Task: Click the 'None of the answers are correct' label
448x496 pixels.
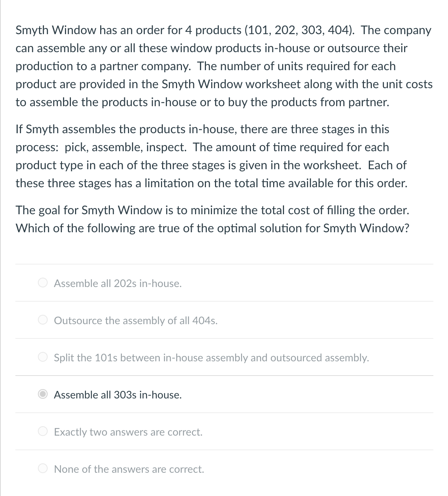Action: tap(129, 469)
